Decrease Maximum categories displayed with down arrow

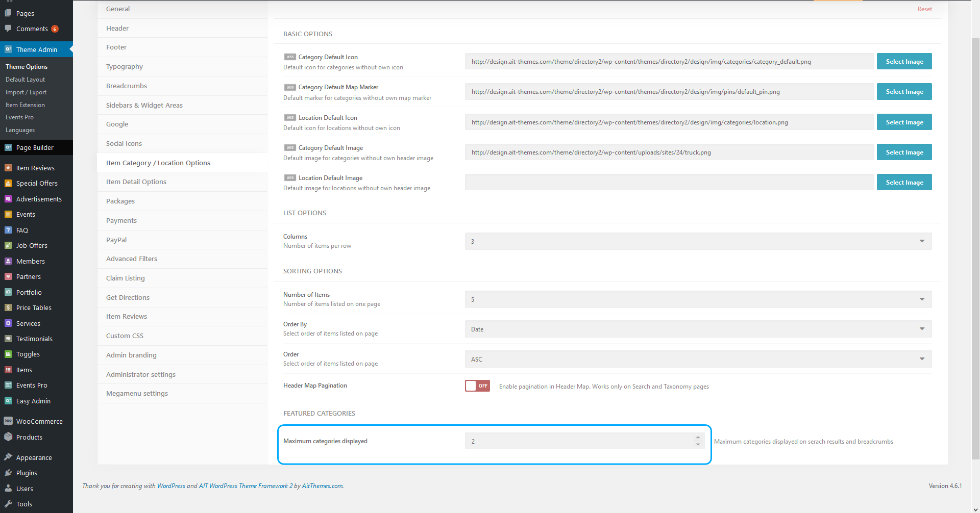[698, 445]
